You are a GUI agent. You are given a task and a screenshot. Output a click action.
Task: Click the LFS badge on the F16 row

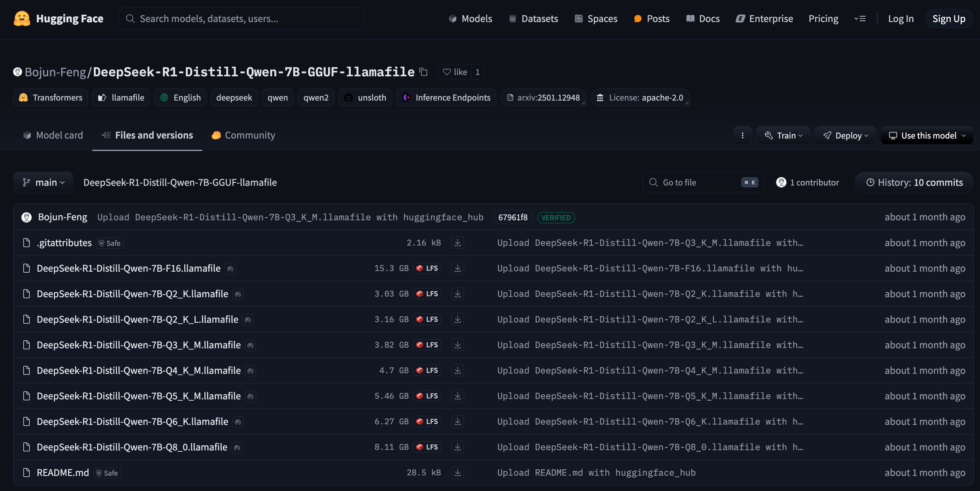[427, 268]
